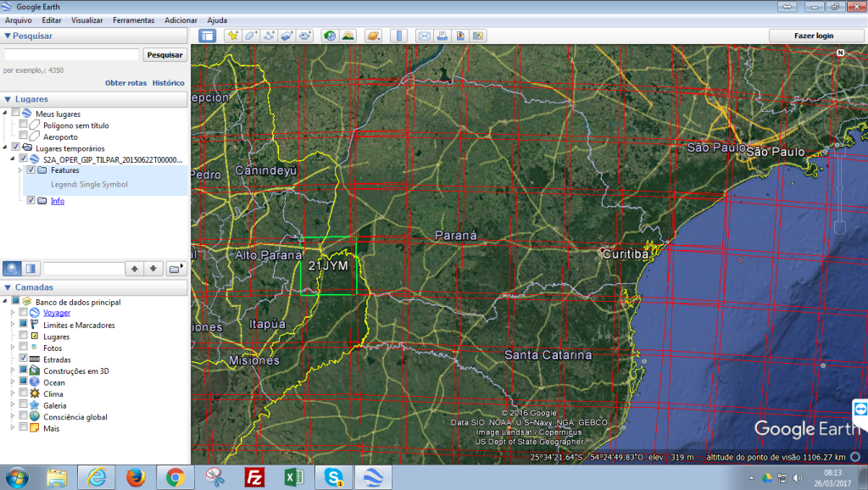868x490 pixels.
Task: Collapse the Camadas panel header
Action: [x=8, y=287]
